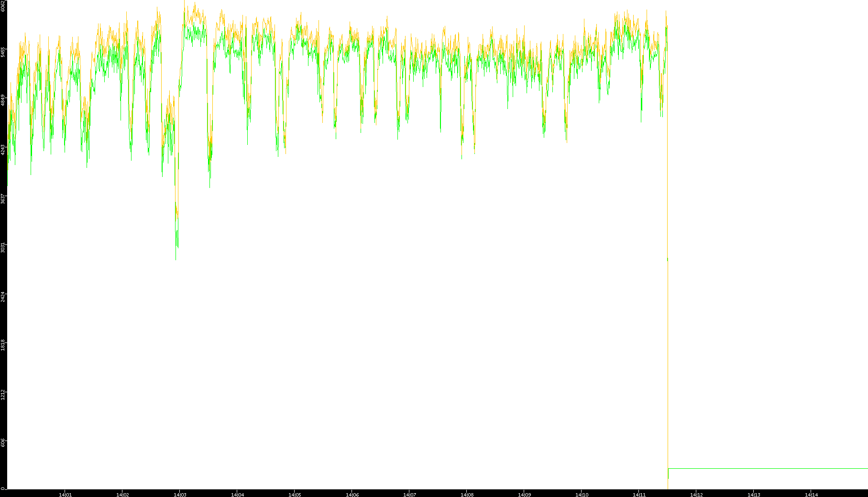The width and height of the screenshot is (868, 497).
Task: Click the 14:11 time axis label
Action: (x=639, y=495)
